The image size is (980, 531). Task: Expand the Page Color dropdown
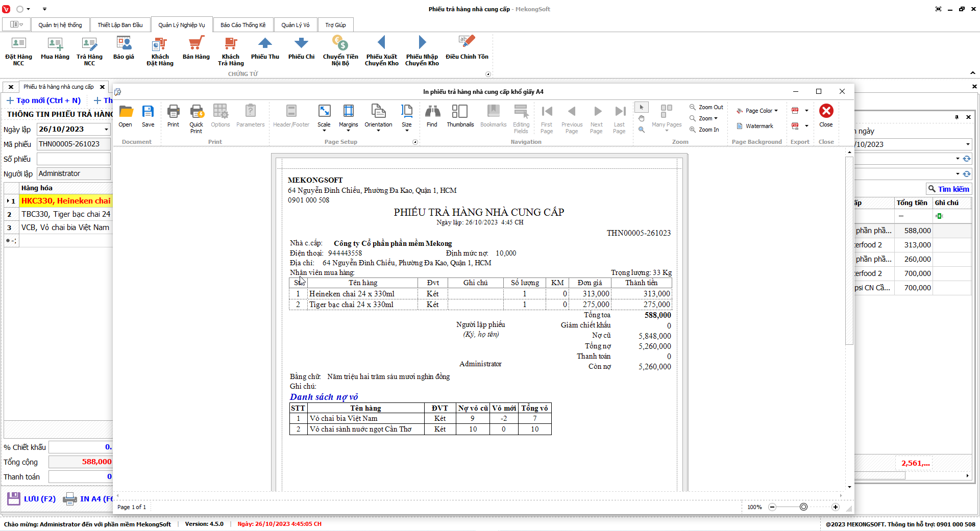pyautogui.click(x=776, y=111)
